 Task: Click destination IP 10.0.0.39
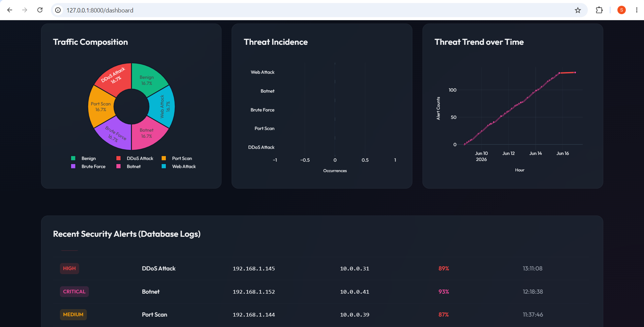[354, 315]
